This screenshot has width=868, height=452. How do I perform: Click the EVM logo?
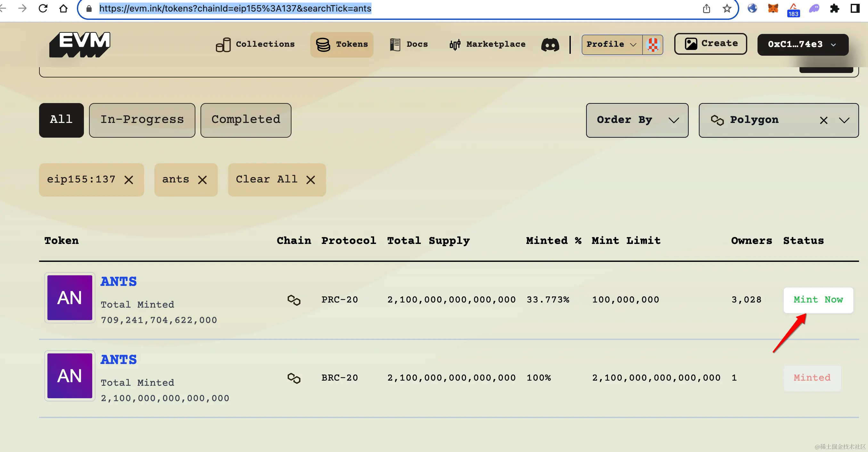80,45
